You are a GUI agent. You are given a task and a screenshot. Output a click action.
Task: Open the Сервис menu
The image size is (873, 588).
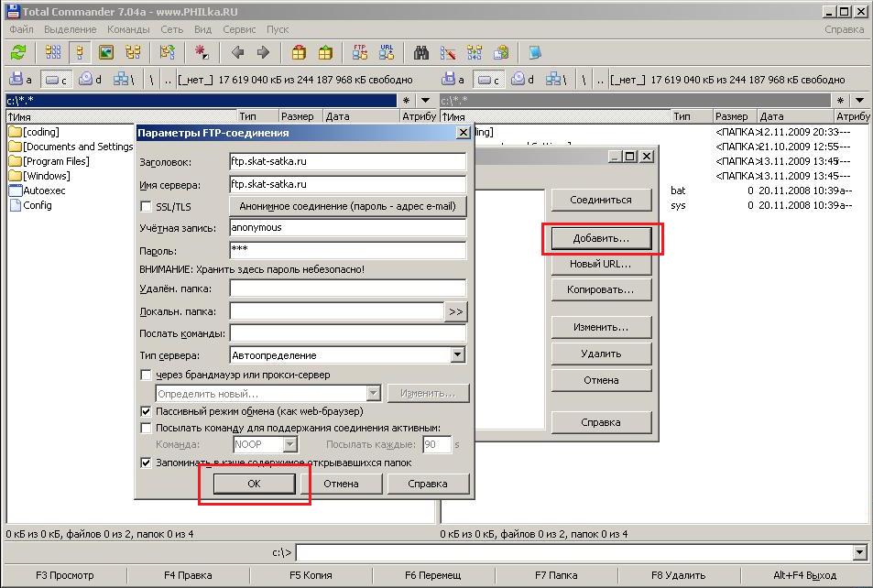(239, 29)
